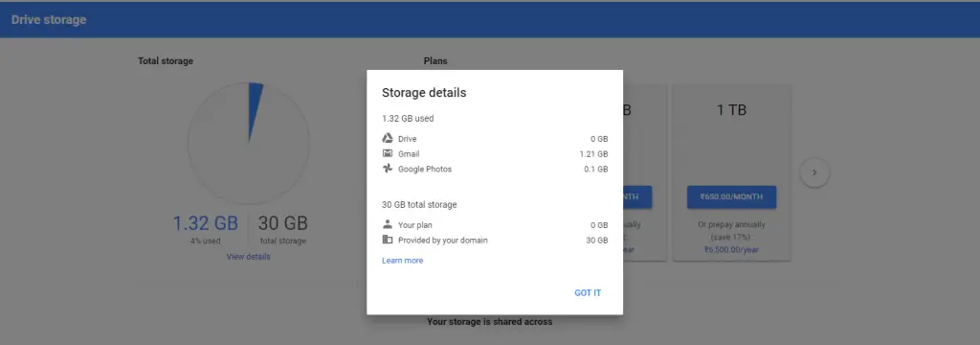Image resolution: width=980 pixels, height=345 pixels.
Task: Click the View details link
Action: (x=248, y=257)
